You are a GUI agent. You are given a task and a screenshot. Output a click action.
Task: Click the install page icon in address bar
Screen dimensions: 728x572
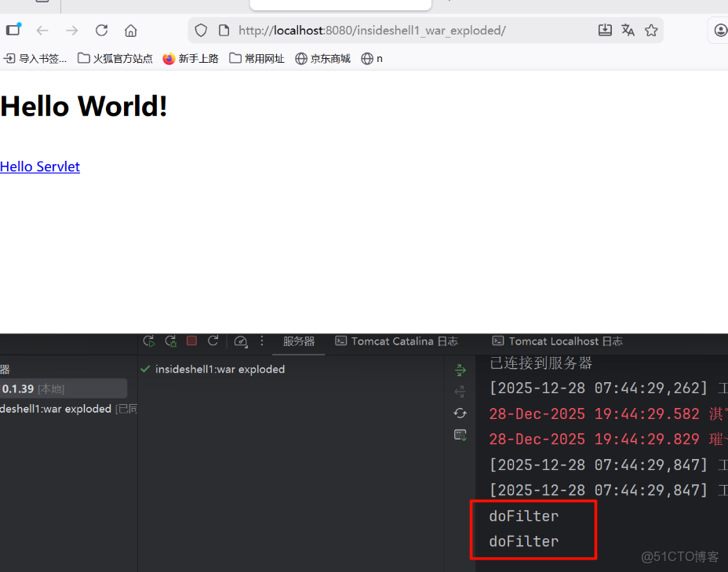coord(605,30)
